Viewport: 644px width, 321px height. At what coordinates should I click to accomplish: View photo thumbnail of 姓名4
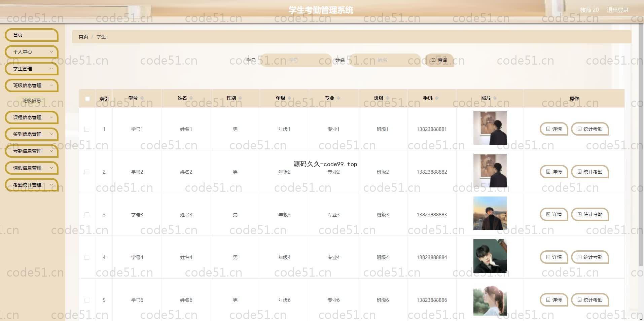[490, 256]
